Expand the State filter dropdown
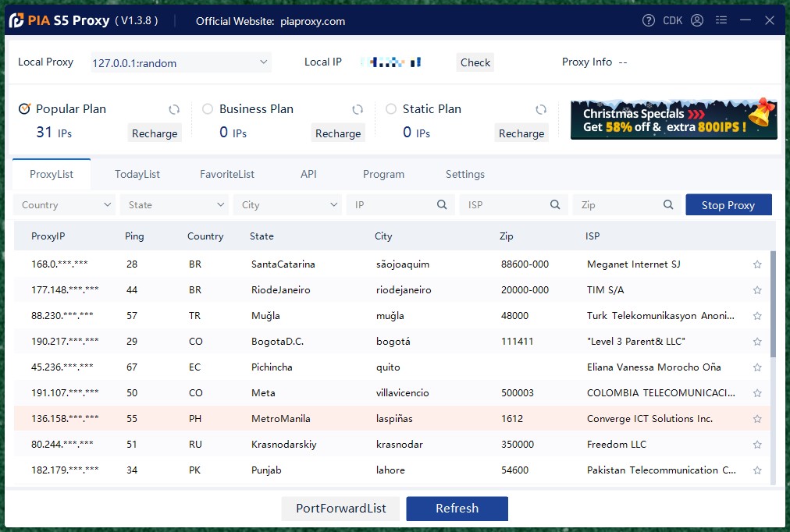This screenshot has width=790, height=532. (x=174, y=205)
